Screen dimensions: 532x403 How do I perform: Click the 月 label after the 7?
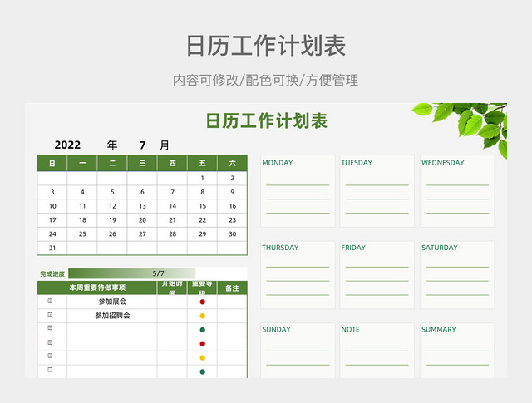pos(165,145)
